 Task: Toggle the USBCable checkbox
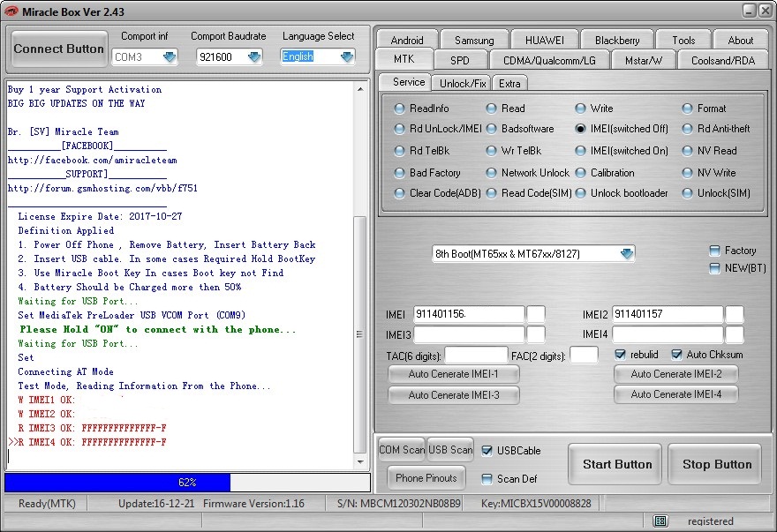(487, 451)
